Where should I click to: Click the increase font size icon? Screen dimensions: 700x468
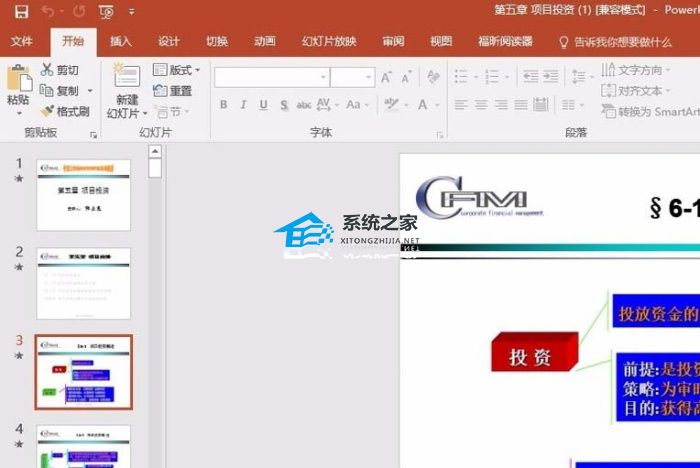(x=387, y=77)
